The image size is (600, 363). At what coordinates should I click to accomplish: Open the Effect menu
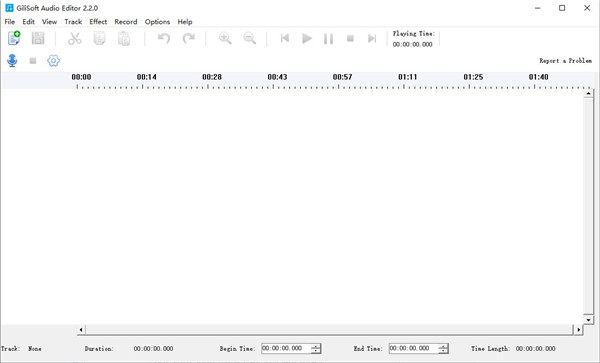point(98,22)
